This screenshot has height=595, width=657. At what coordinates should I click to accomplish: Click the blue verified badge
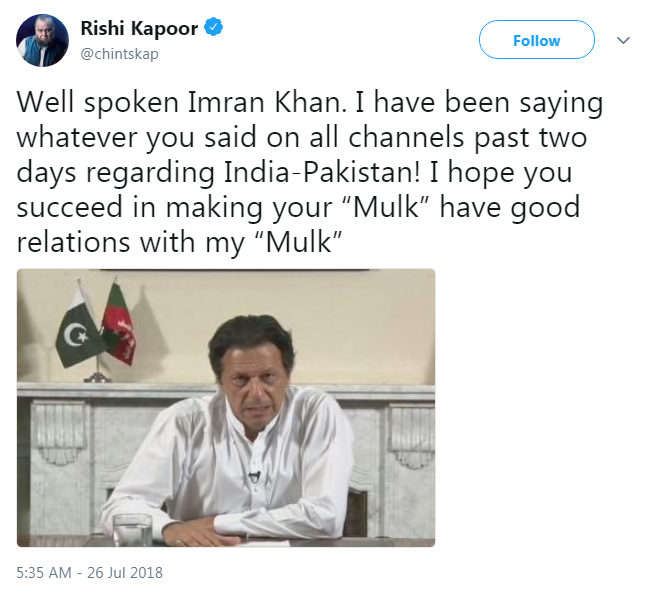(212, 29)
